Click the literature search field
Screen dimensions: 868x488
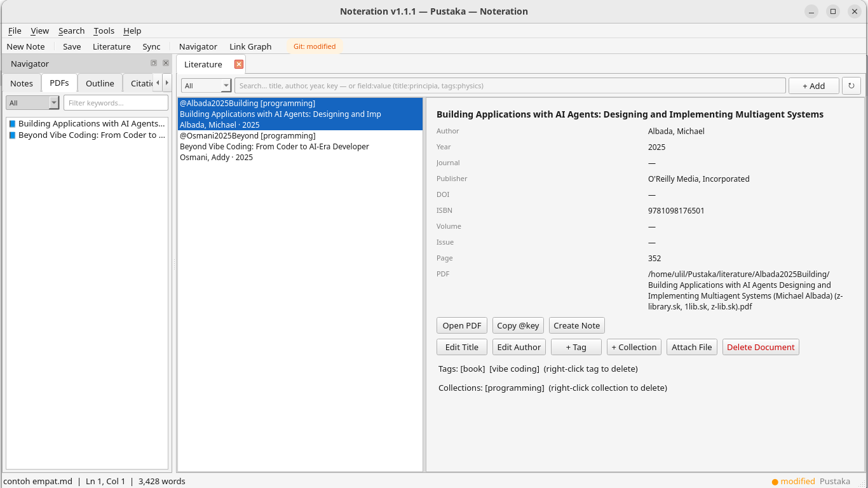pos(510,86)
